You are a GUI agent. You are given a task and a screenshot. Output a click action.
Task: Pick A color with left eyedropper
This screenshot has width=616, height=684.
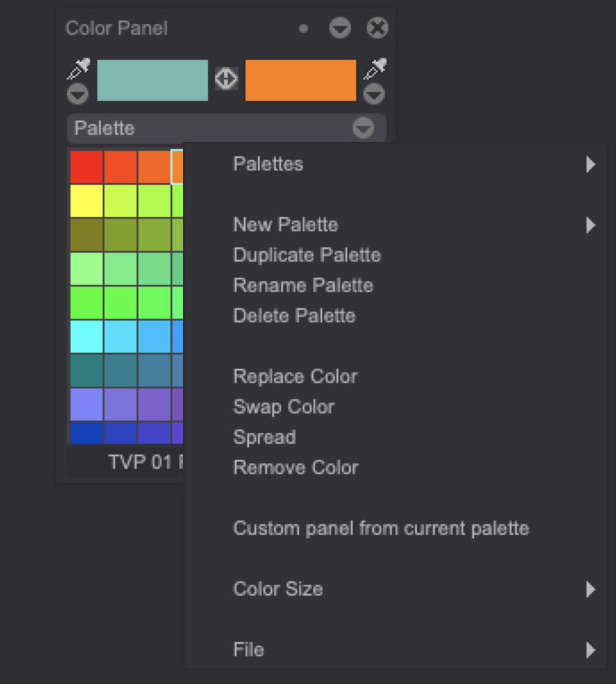pyautogui.click(x=79, y=69)
